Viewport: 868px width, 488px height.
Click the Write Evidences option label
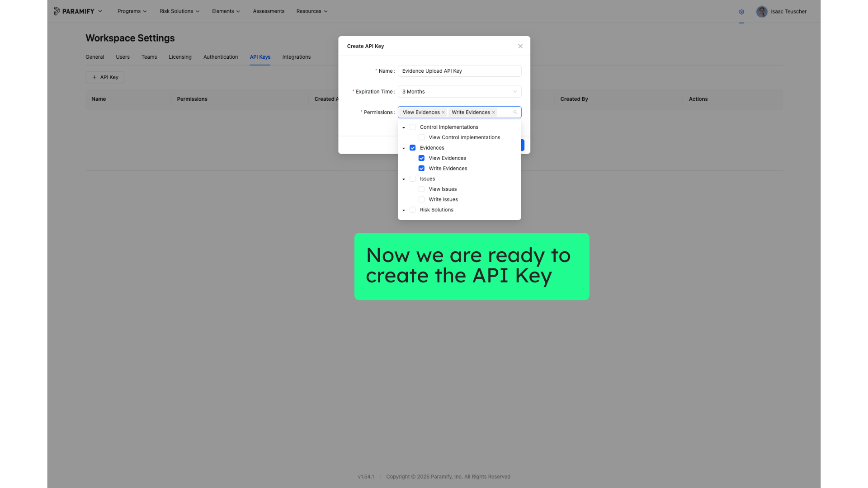(x=448, y=169)
